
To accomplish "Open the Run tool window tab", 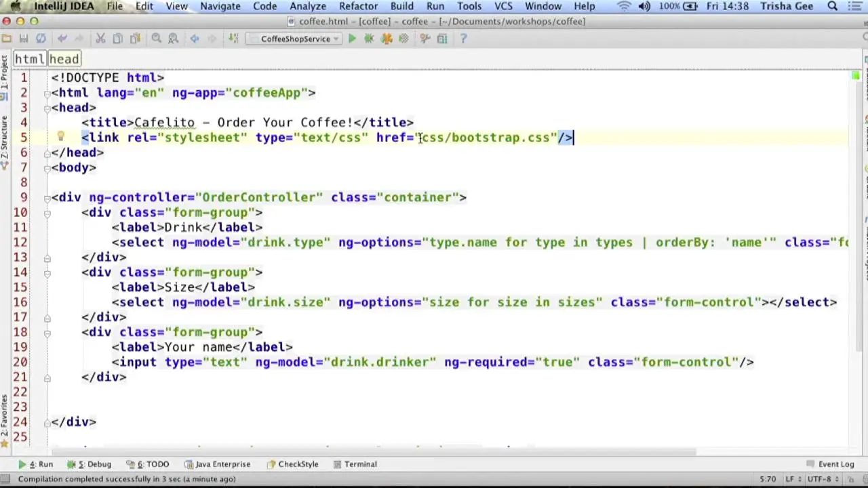I will 37,464.
